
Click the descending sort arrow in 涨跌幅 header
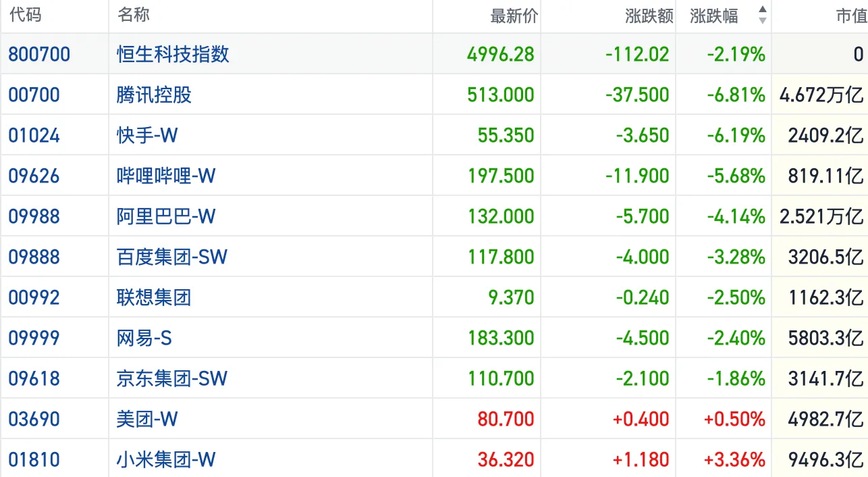point(762,21)
